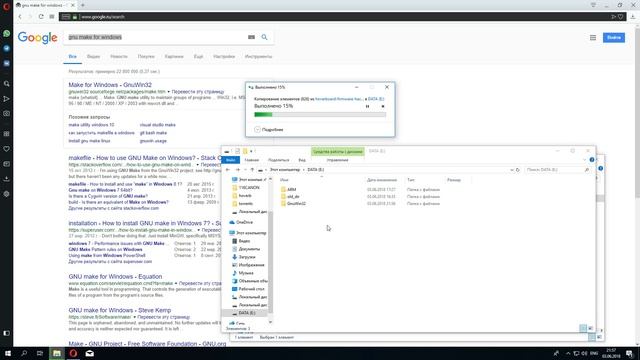Open the on-screen keyboard in Google search box
The width and height of the screenshot is (640, 360).
click(x=251, y=37)
